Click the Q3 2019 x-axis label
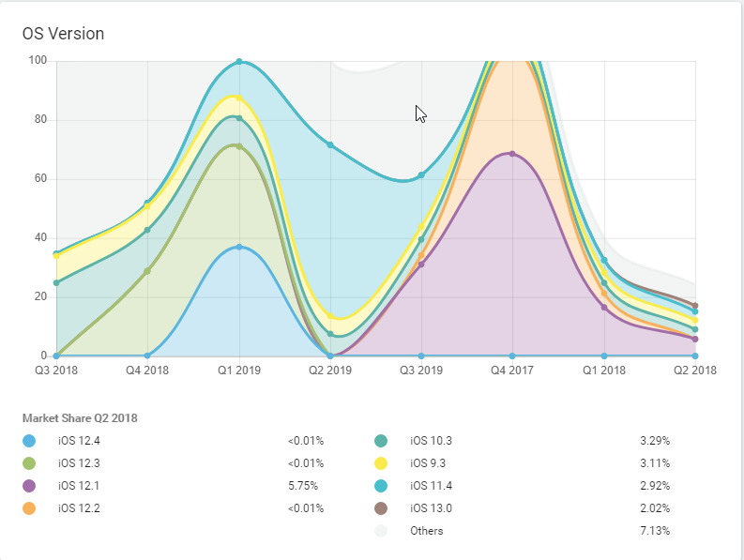Screen dimensions: 744x560 click(x=420, y=371)
